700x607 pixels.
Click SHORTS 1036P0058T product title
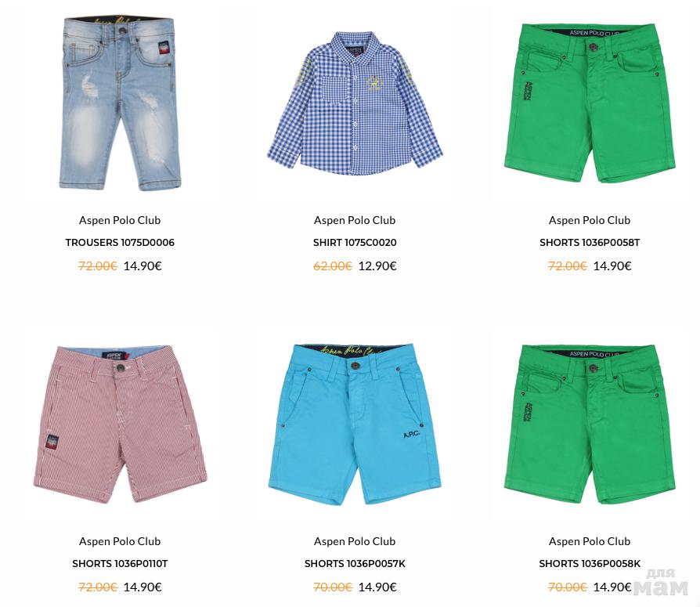[x=590, y=243]
